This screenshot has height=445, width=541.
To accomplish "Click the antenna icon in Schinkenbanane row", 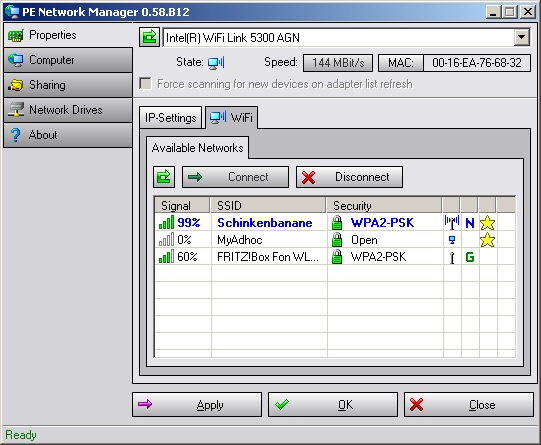I will [x=452, y=222].
